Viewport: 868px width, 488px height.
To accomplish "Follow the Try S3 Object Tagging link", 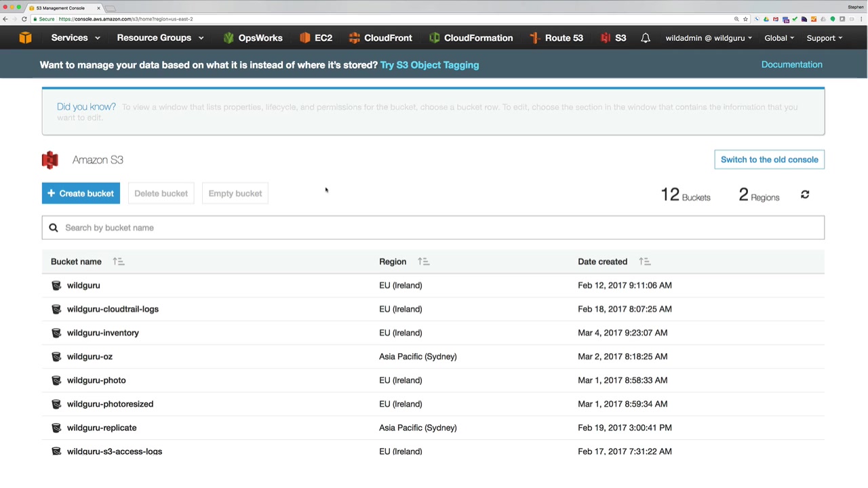I will tap(429, 65).
